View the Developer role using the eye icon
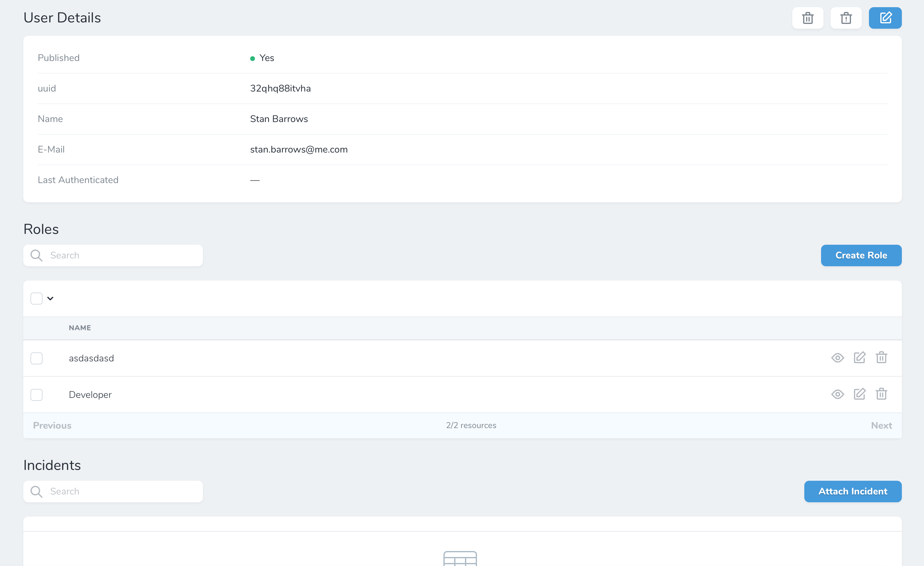 [838, 394]
